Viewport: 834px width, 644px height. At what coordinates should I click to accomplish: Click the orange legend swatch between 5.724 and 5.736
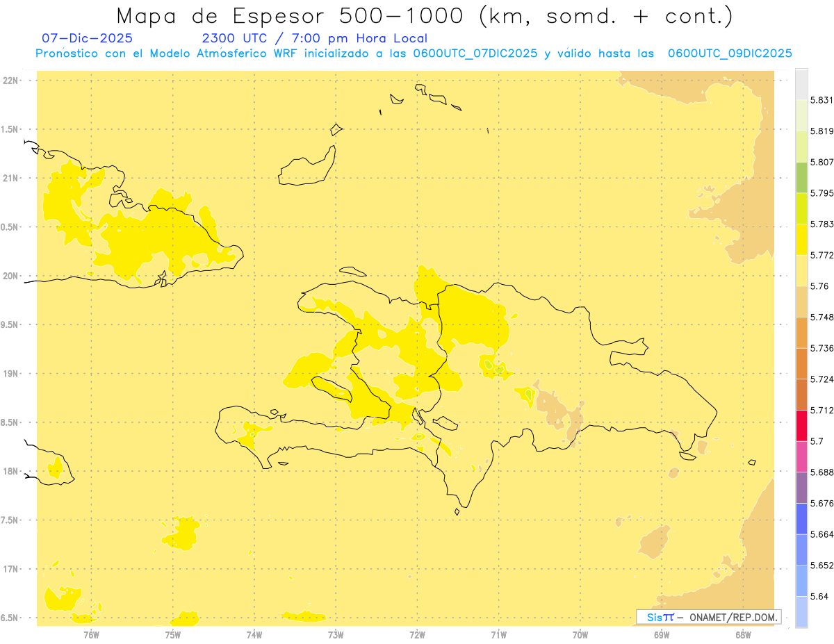click(801, 363)
